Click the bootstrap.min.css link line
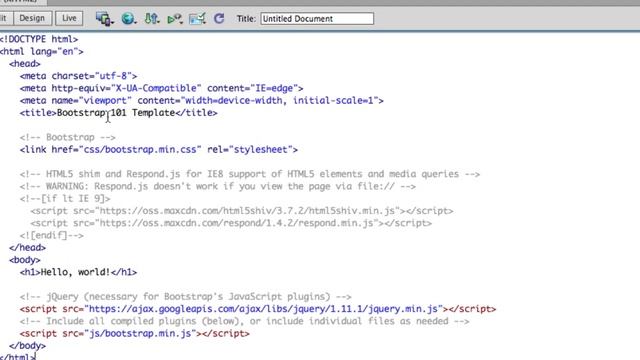 [x=159, y=149]
